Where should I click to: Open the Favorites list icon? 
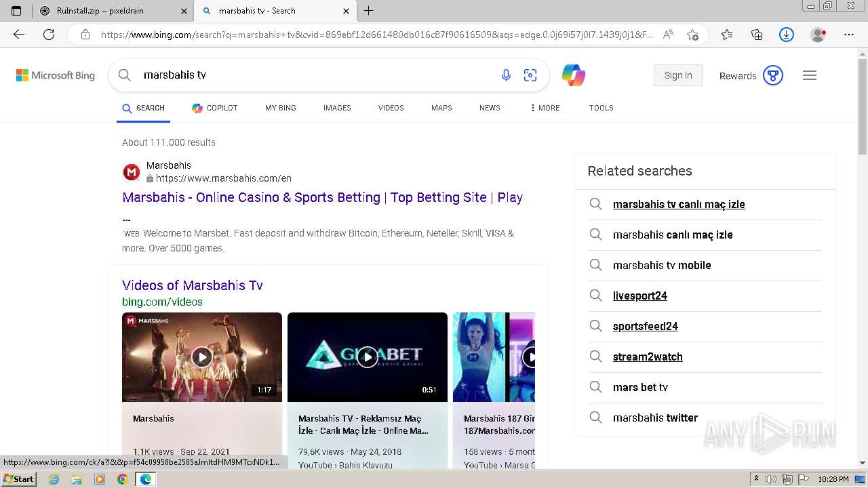pos(727,35)
